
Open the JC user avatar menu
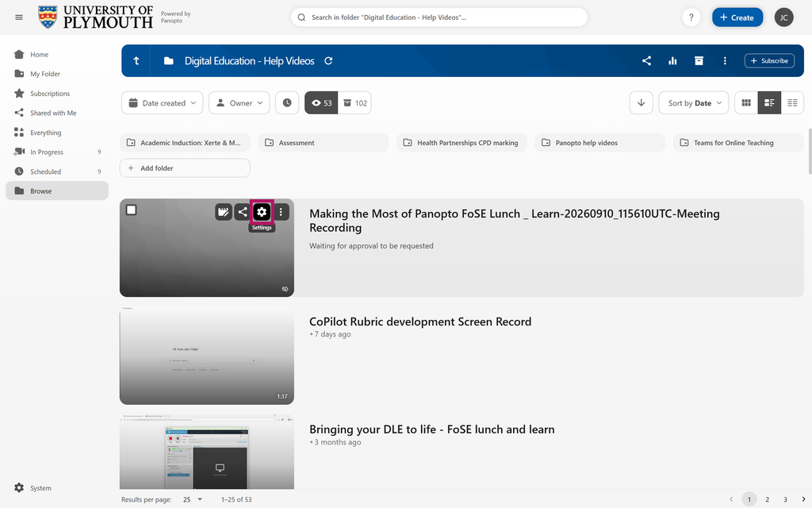click(783, 17)
